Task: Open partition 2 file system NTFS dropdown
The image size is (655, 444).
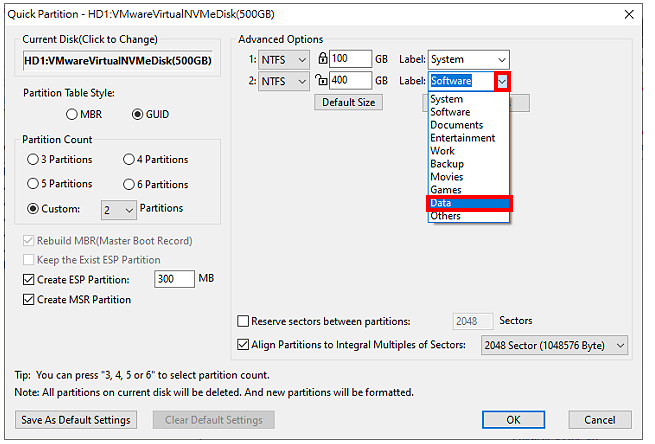Action: (284, 81)
